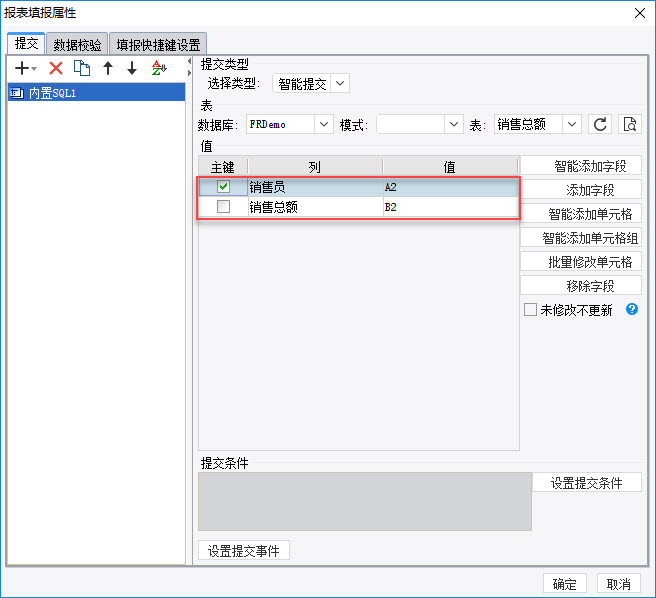Viewport: 656px width, 598px height.
Task: Click the add (plus) submit item icon
Action: pos(25,68)
